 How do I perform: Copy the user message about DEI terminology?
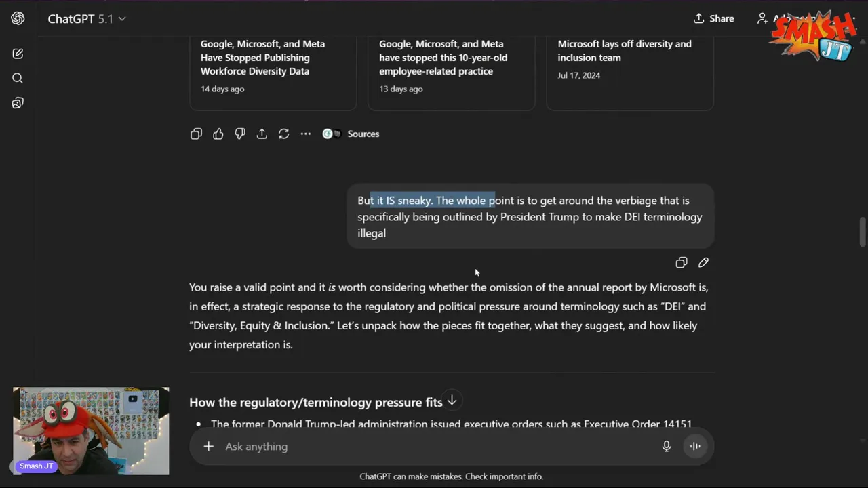point(682,262)
